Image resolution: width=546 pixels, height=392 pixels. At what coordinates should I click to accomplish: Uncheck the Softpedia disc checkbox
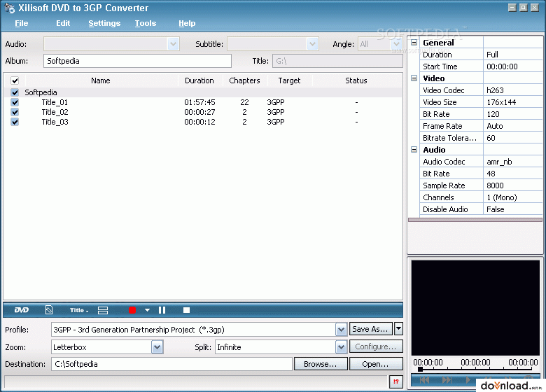[x=15, y=92]
